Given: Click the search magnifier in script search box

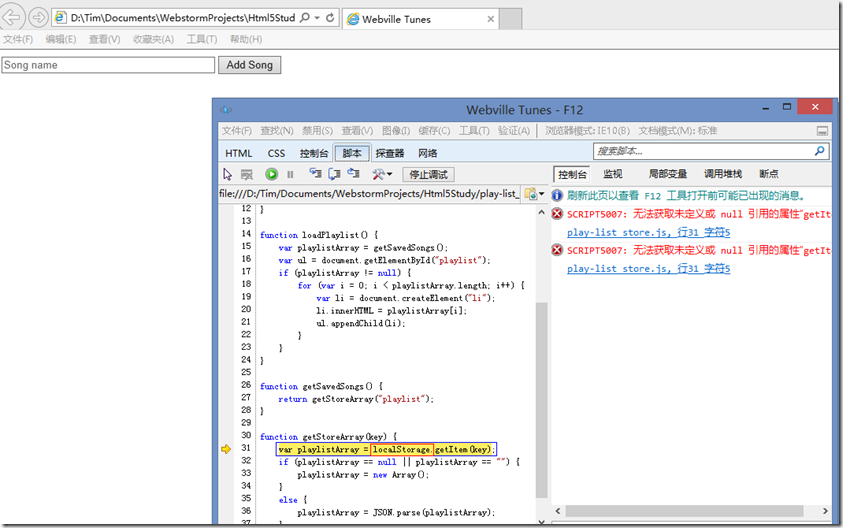Looking at the screenshot, I should tap(820, 152).
